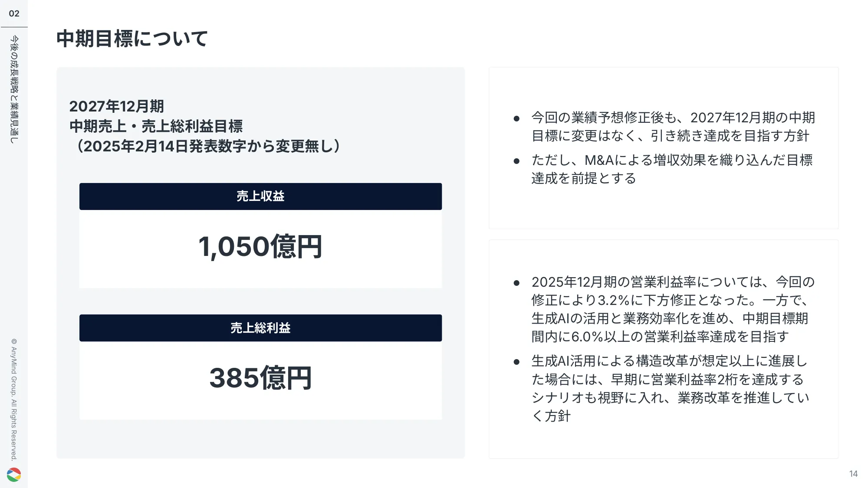Click the bullet dot before ただし、M&A
The height and width of the screenshot is (488, 868).
tap(516, 161)
